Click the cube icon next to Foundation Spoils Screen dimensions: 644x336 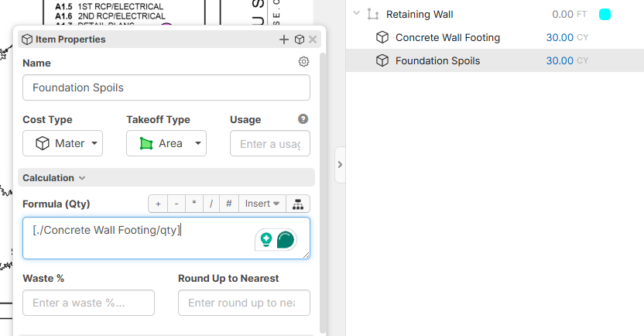pyautogui.click(x=382, y=60)
